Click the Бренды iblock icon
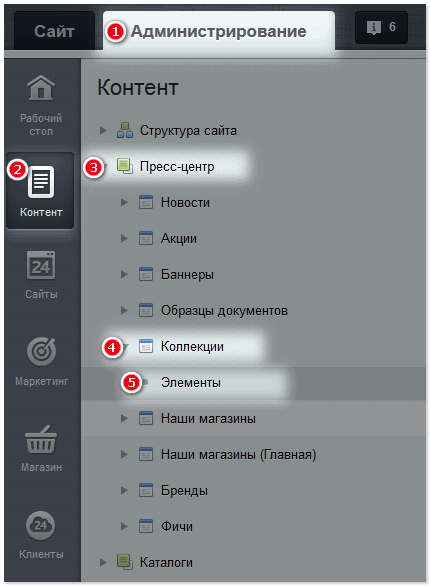Image resolution: width=431 pixels, height=587 pixels. coord(146,490)
